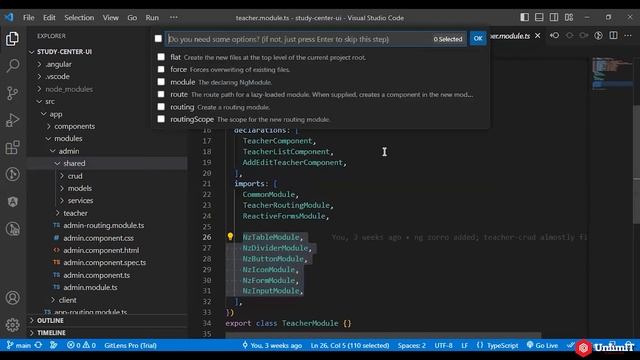Check the 'flat' option
This screenshot has height=360, width=640.
pyautogui.click(x=161, y=57)
